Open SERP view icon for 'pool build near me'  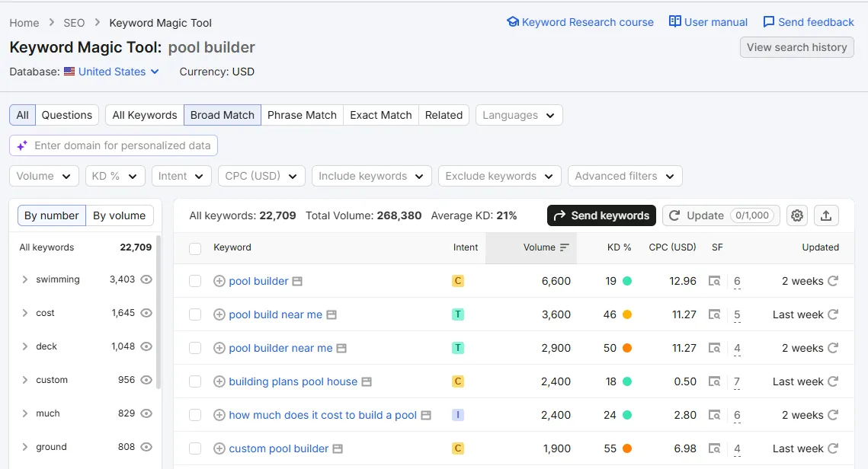(x=714, y=314)
